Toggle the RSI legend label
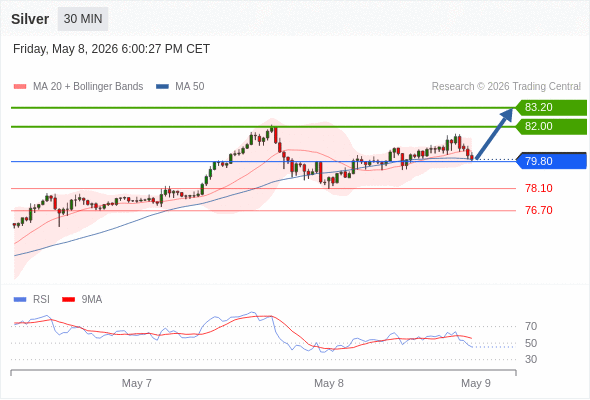Image resolution: width=590 pixels, height=400 pixels. pos(41,300)
